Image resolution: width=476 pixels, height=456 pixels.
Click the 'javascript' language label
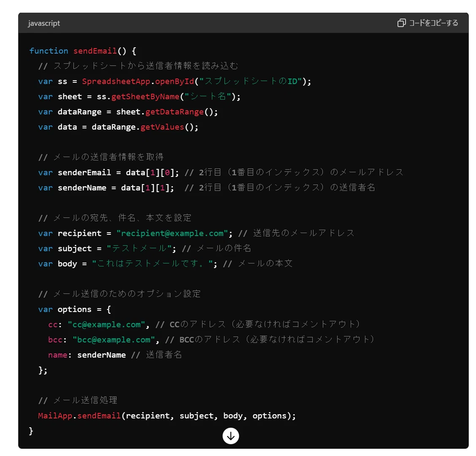pyautogui.click(x=44, y=23)
